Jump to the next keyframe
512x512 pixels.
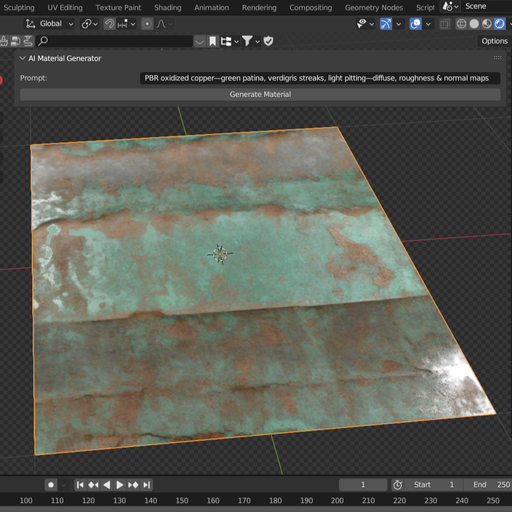pyautogui.click(x=133, y=485)
